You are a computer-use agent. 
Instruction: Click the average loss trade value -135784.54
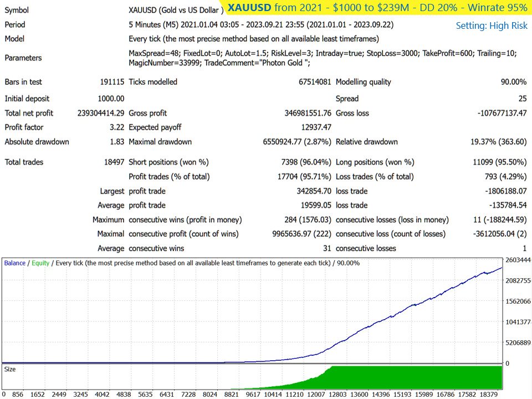(x=508, y=205)
